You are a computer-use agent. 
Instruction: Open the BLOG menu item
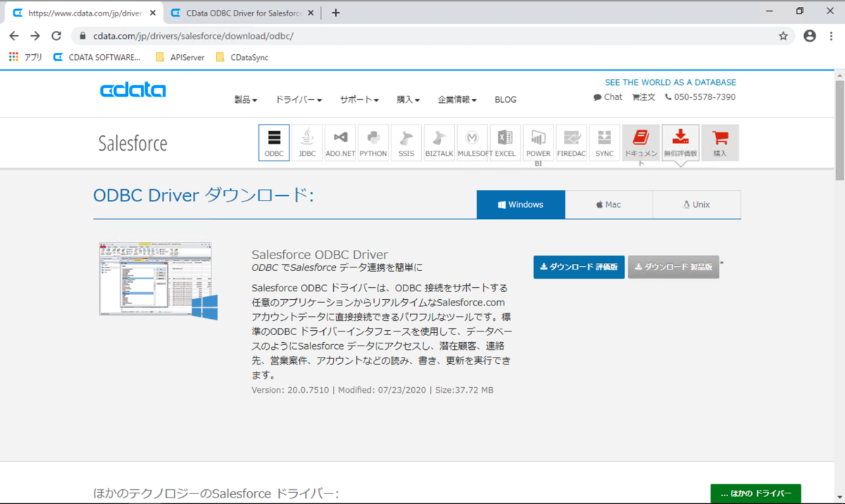[x=506, y=100]
